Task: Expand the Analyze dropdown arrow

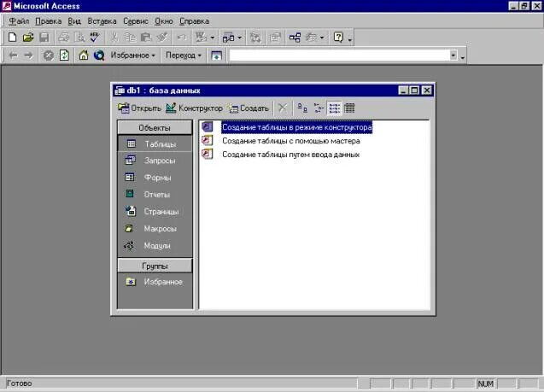Action: (x=239, y=38)
